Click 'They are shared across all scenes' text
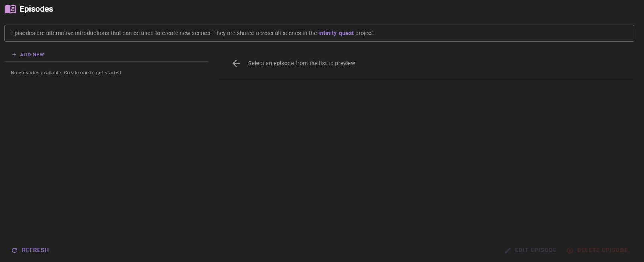 [x=257, y=33]
